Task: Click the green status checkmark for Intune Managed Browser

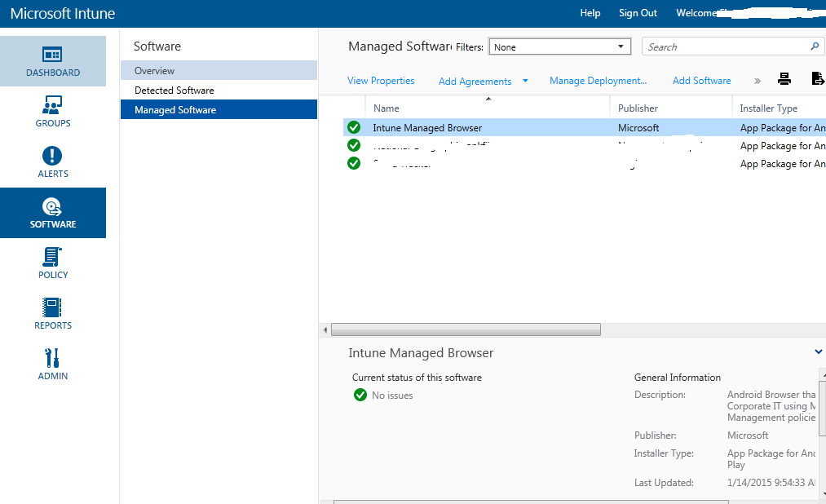Action: (x=353, y=127)
